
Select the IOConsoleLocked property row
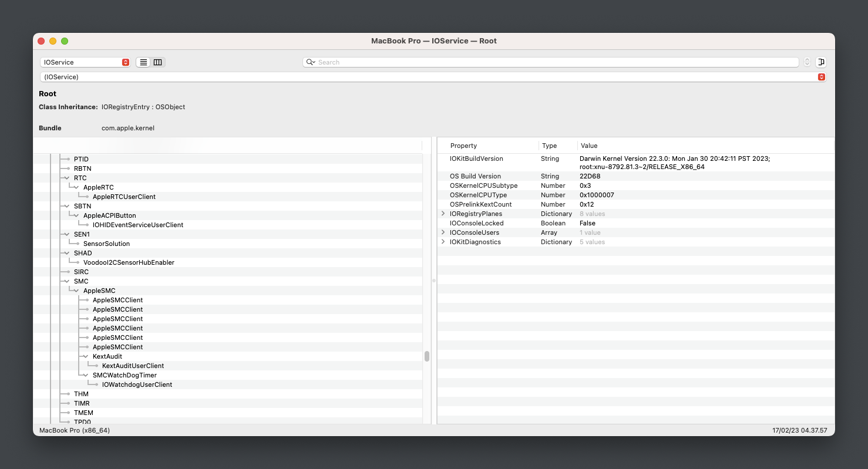pyautogui.click(x=635, y=223)
